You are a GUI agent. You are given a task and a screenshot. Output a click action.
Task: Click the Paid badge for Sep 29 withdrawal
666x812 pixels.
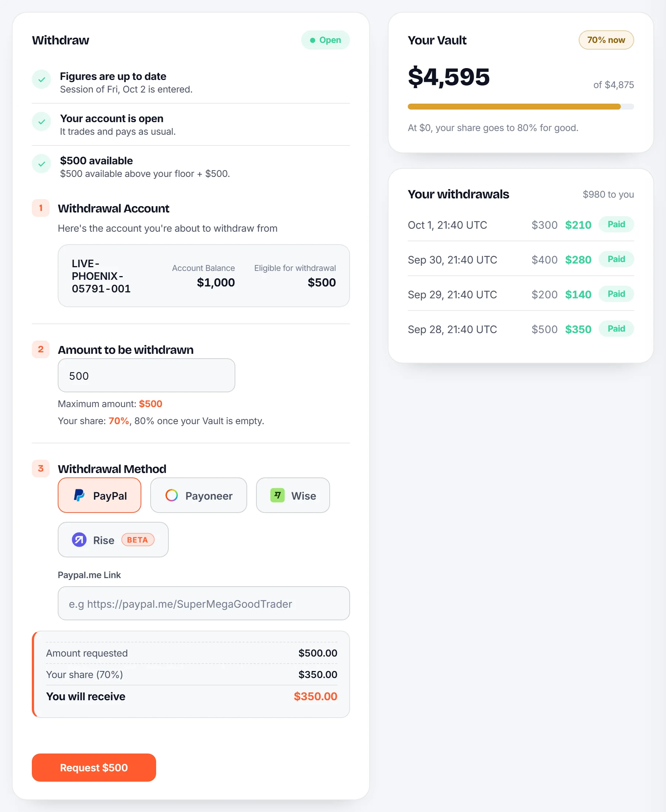[x=616, y=294]
